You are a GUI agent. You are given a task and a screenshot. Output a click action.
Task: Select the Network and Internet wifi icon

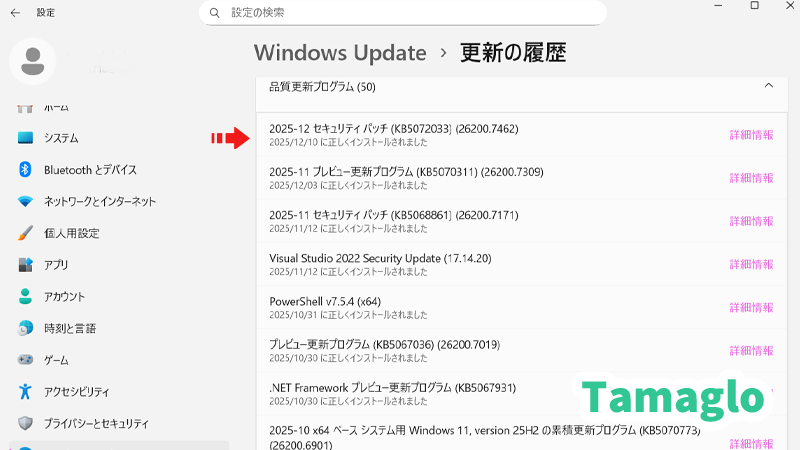(26, 201)
